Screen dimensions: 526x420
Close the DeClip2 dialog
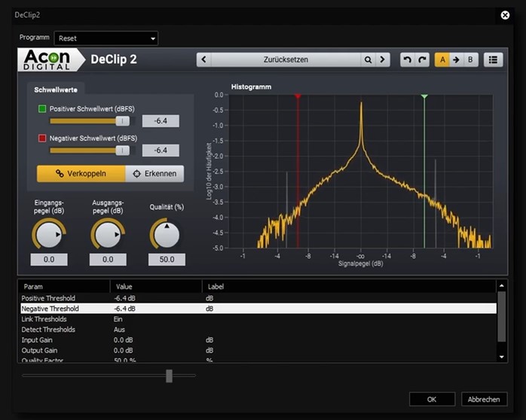(505, 15)
